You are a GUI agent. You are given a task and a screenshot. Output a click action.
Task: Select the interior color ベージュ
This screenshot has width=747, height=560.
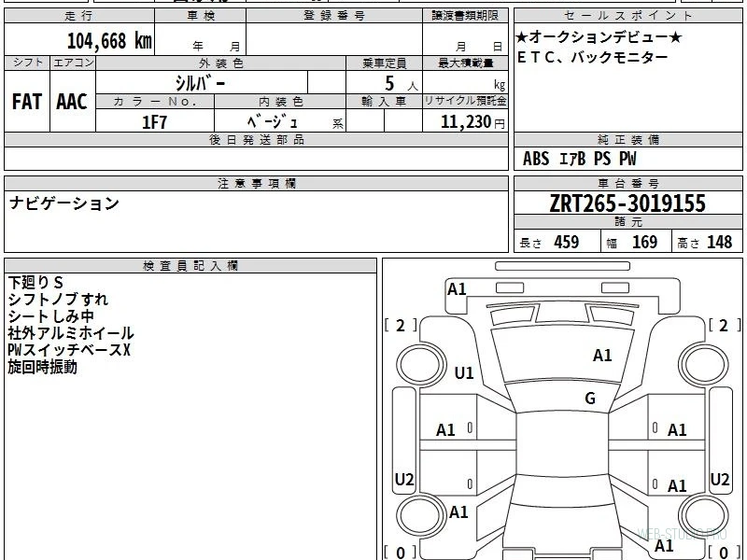point(273,122)
